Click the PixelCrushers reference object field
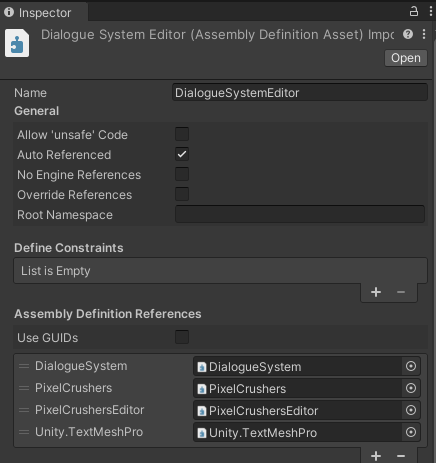The image size is (436, 463). [x=297, y=388]
